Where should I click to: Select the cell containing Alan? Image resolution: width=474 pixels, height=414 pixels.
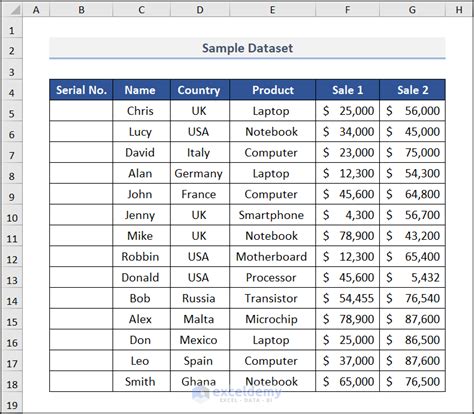141,173
